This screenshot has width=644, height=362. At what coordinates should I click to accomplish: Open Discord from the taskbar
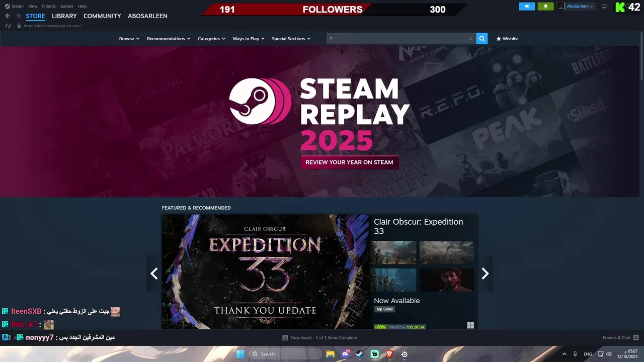[x=345, y=354]
